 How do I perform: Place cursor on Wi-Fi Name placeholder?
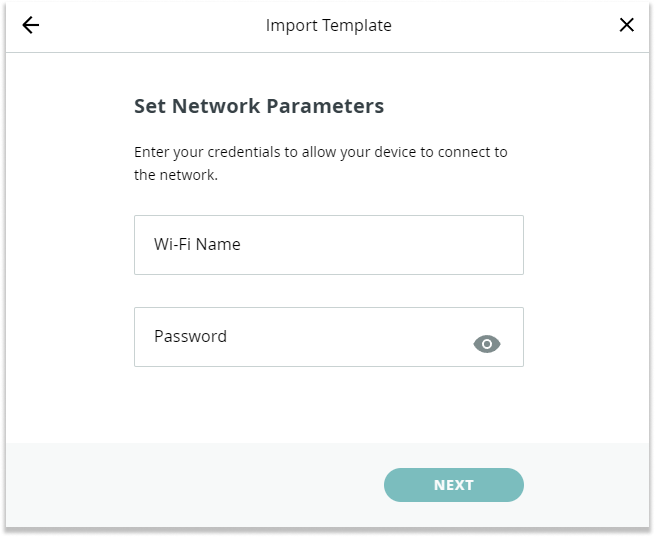(x=197, y=244)
